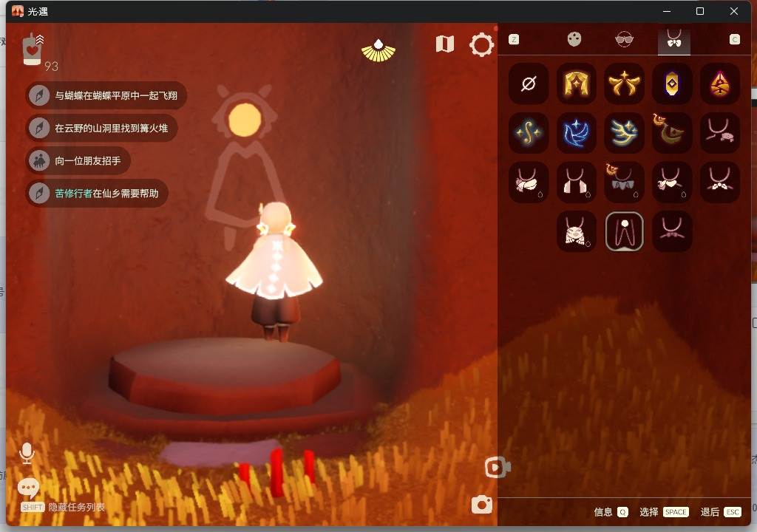Open the necklace accessory tab
757x532 pixels.
(674, 41)
